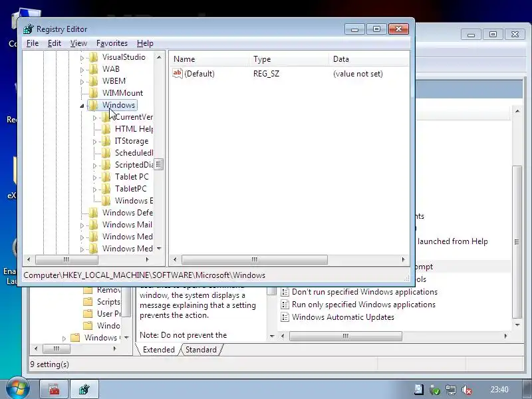Image resolution: width=532 pixels, height=399 pixels.
Task: Open 'Run only specified Windows applications' policy
Action: click(364, 305)
